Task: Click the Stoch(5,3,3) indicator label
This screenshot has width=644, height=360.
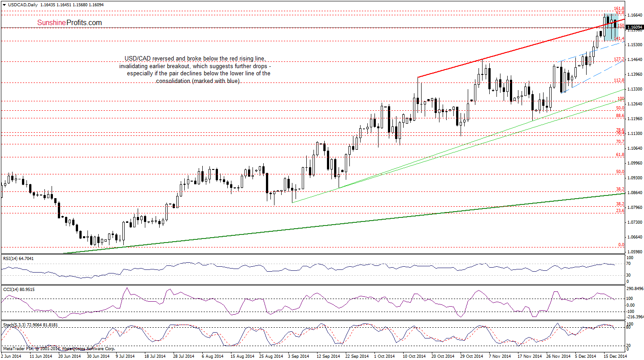Action: pyautogui.click(x=30, y=325)
